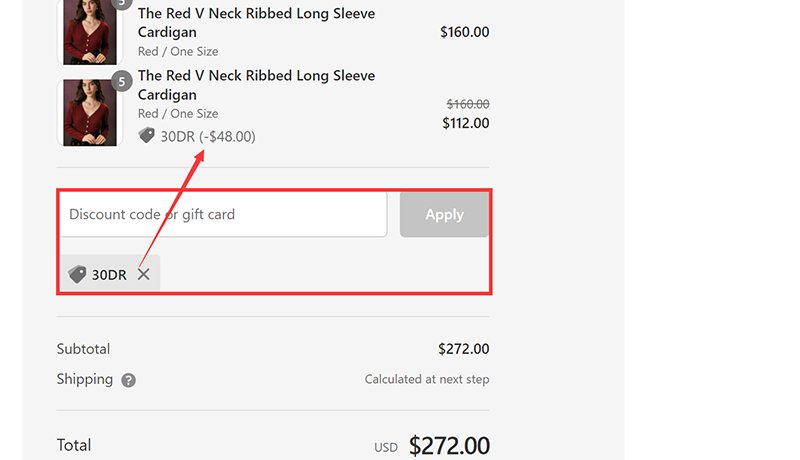Click the USD currency label
Image resolution: width=800 pixels, height=460 pixels.
pyautogui.click(x=386, y=448)
